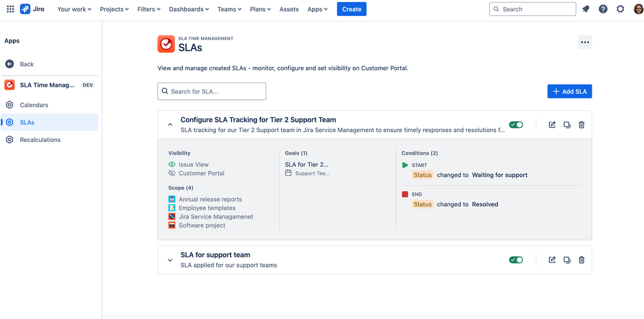Viewport: 644px width, 319px height.
Task: Click the Status lozenge in END condition
Action: (423, 204)
